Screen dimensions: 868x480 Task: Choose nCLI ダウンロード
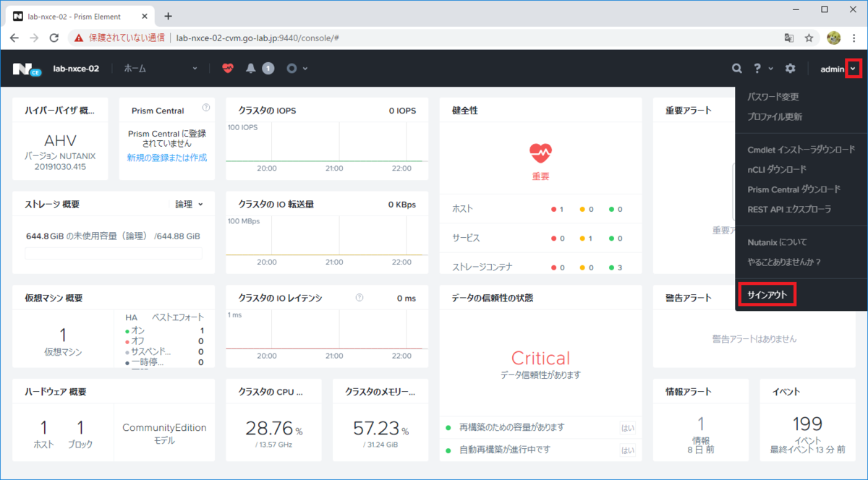pyautogui.click(x=777, y=169)
